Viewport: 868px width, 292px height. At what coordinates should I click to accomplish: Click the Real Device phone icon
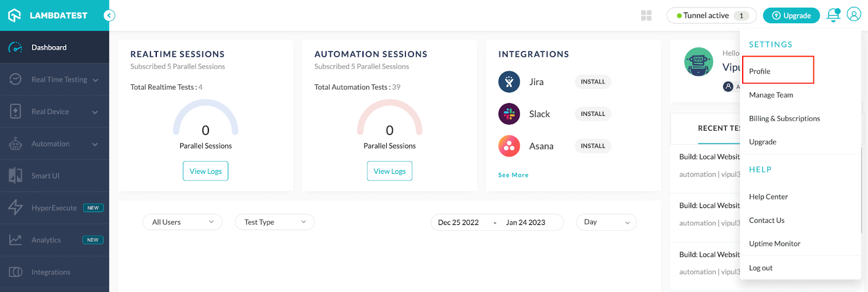click(x=16, y=112)
